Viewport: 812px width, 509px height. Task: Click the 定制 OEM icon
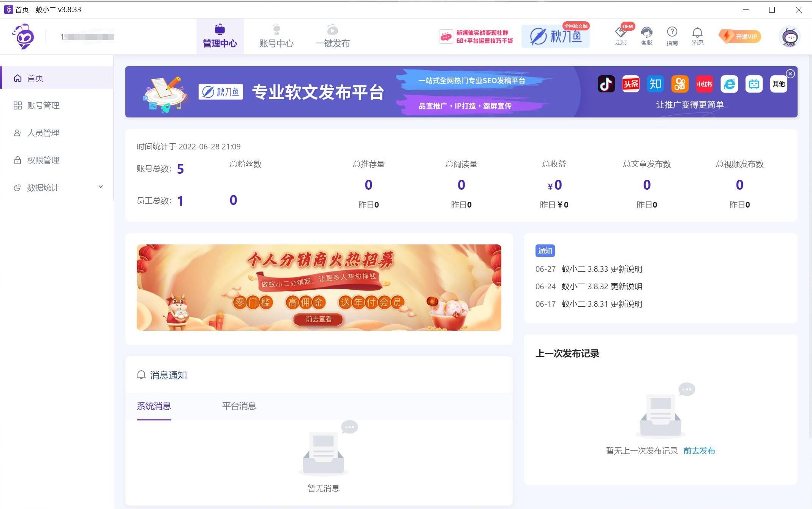pos(621,36)
